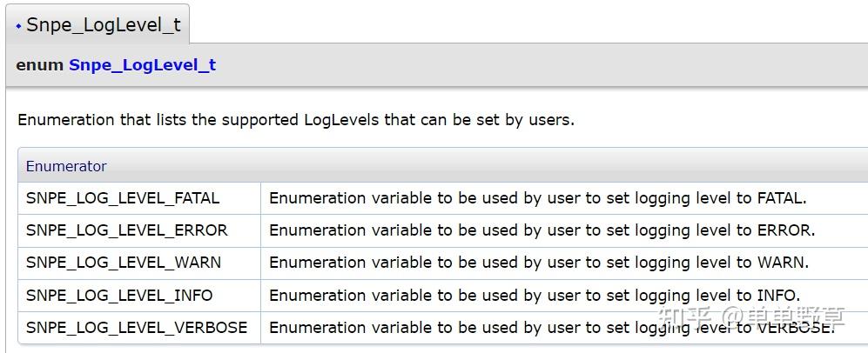Click the description for the VERBOSE logging level
Viewport: 868px width, 353px height.
552,328
